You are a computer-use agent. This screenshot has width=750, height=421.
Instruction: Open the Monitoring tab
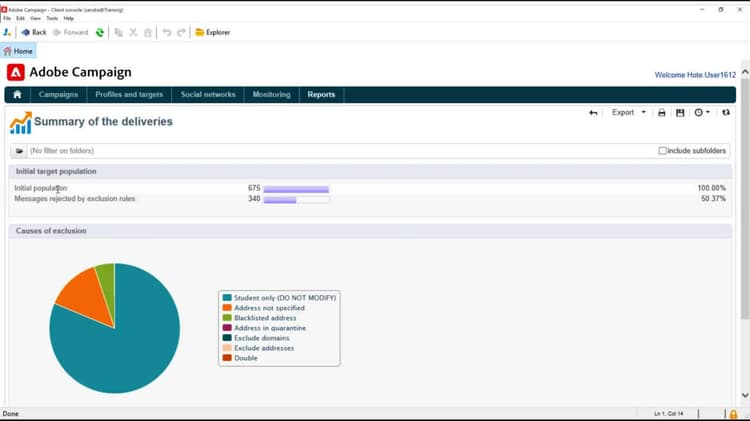272,95
